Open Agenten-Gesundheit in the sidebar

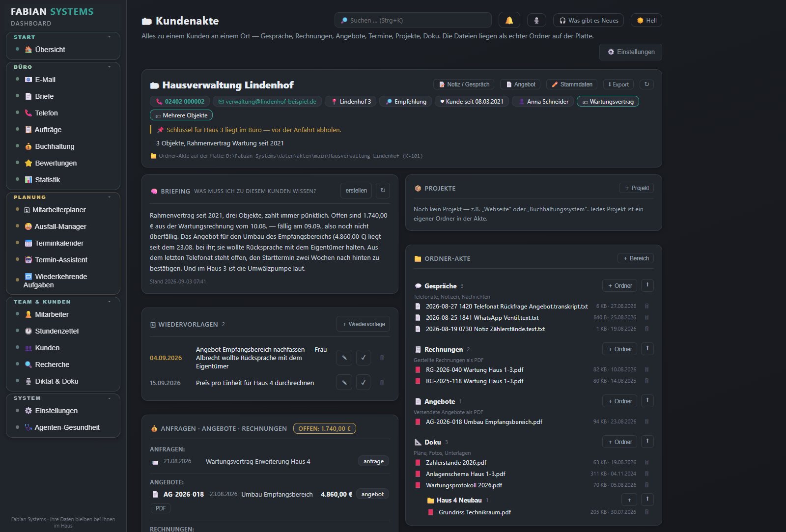pos(67,427)
